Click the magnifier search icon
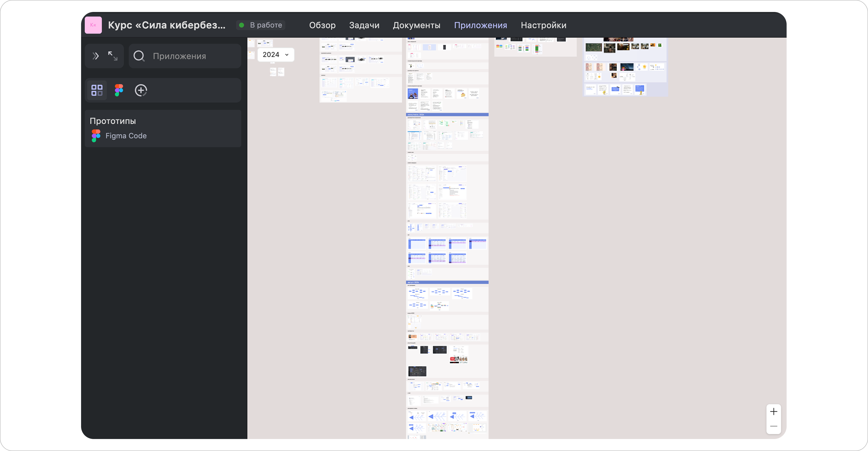Image resolution: width=868 pixels, height=451 pixels. 139,56
